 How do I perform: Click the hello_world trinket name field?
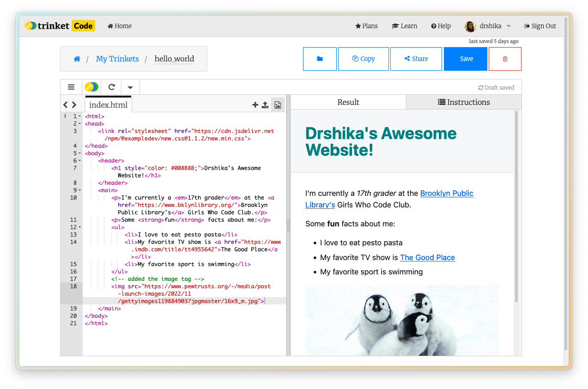point(174,59)
